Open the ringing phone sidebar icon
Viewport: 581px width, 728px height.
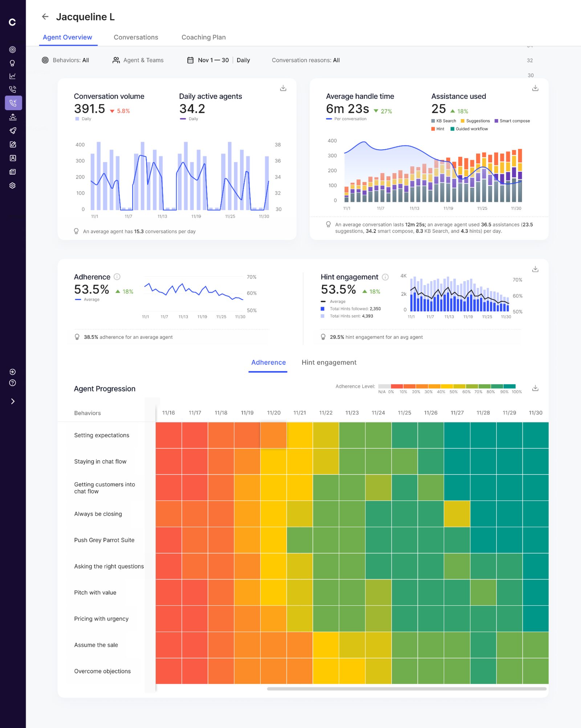pyautogui.click(x=12, y=89)
